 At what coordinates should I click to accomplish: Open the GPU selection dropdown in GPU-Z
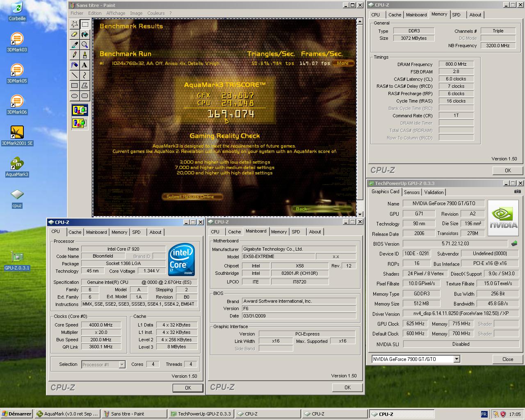(x=457, y=359)
